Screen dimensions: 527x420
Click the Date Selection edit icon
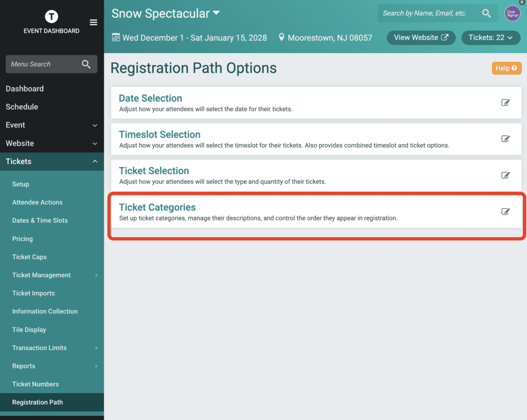point(505,102)
